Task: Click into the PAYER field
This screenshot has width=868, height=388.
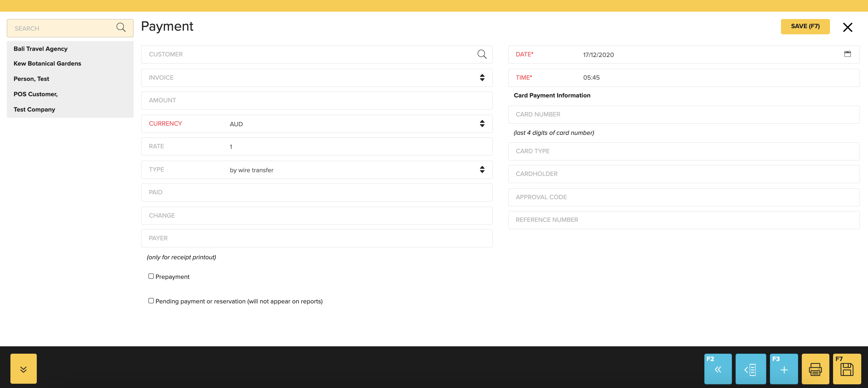Action: pos(317,238)
